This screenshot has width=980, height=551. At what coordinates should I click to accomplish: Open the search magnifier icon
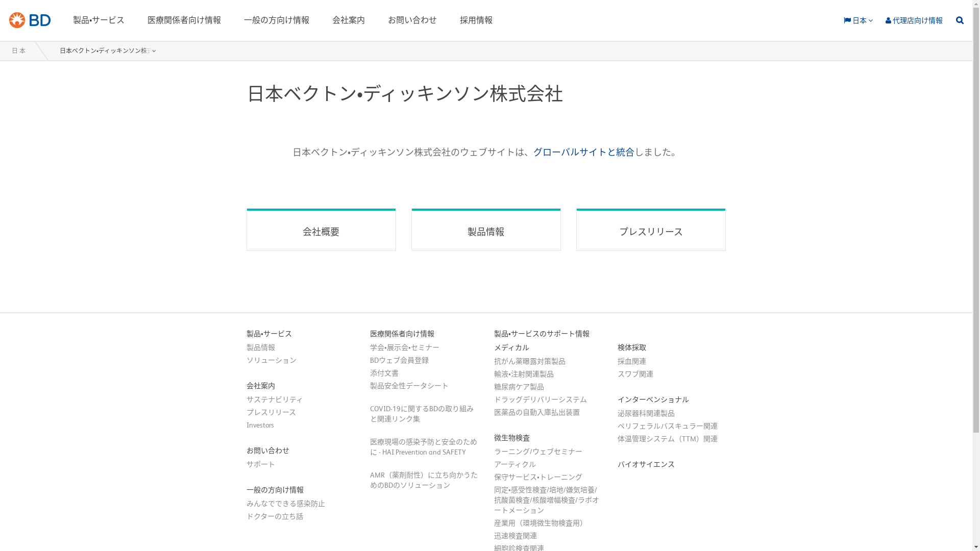click(x=960, y=20)
